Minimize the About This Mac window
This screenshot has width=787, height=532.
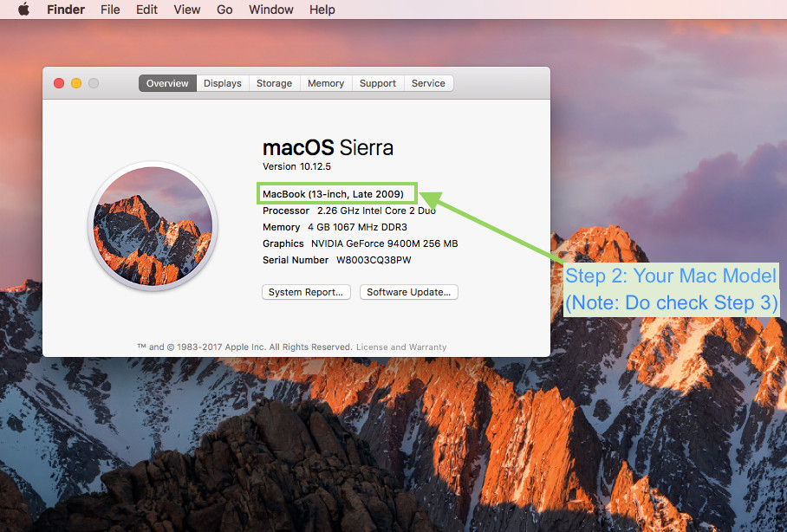76,83
